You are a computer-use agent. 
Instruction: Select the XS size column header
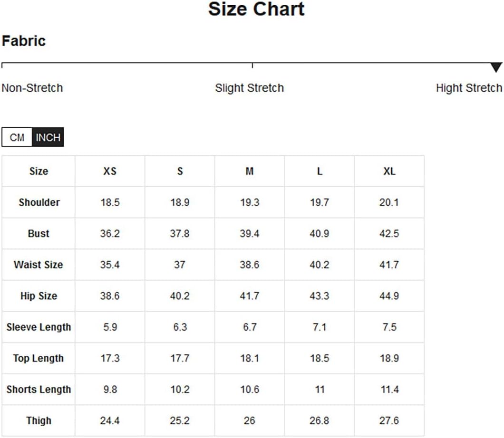[x=110, y=171]
